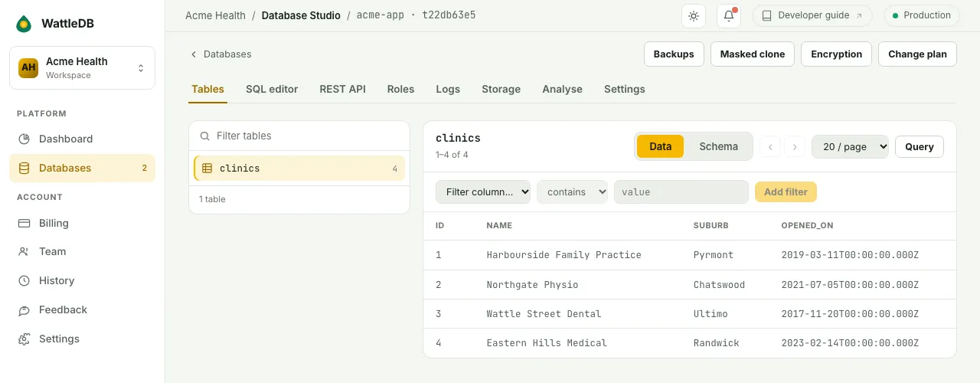The width and height of the screenshot is (980, 383).
Task: Click the book icon in Developer guide
Action: point(767,15)
